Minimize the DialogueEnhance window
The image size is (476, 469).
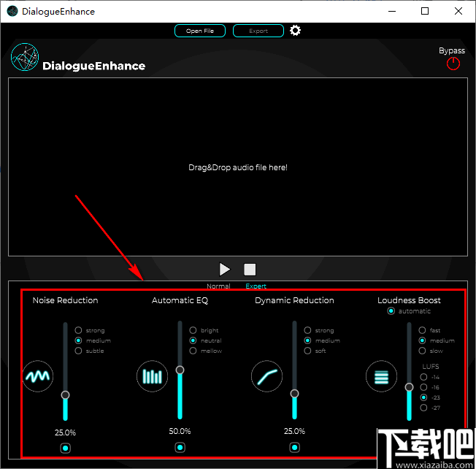(x=392, y=11)
